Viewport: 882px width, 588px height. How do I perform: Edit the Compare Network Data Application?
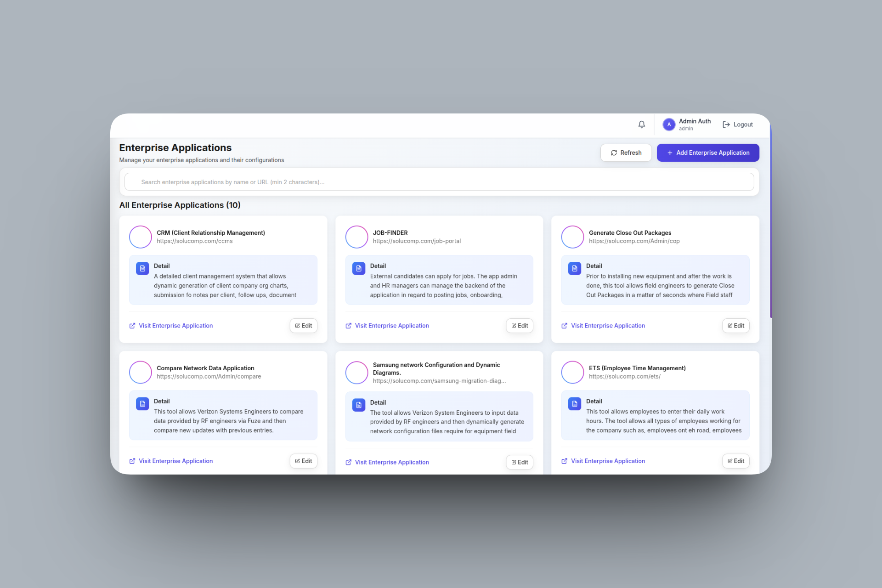pos(304,461)
